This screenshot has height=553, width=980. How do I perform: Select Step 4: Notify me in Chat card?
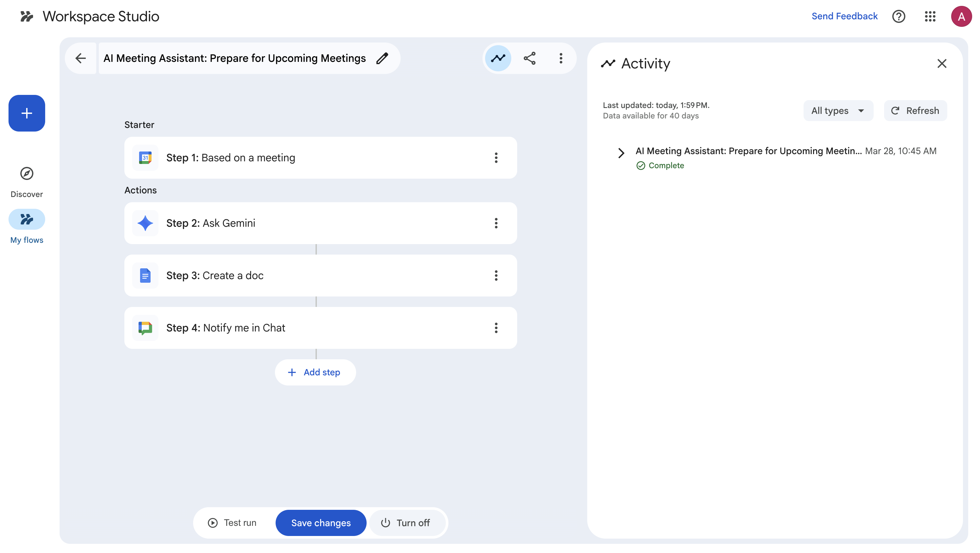pos(321,328)
